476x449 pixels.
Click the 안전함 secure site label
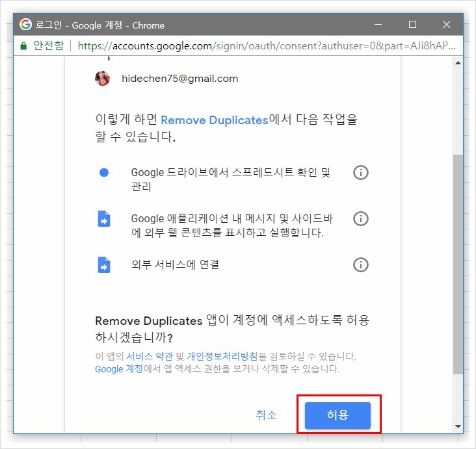(49, 45)
